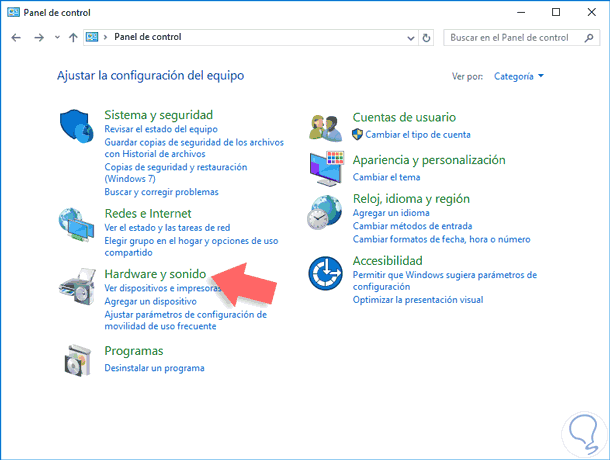Open Apariencia y personalización category

click(429, 160)
